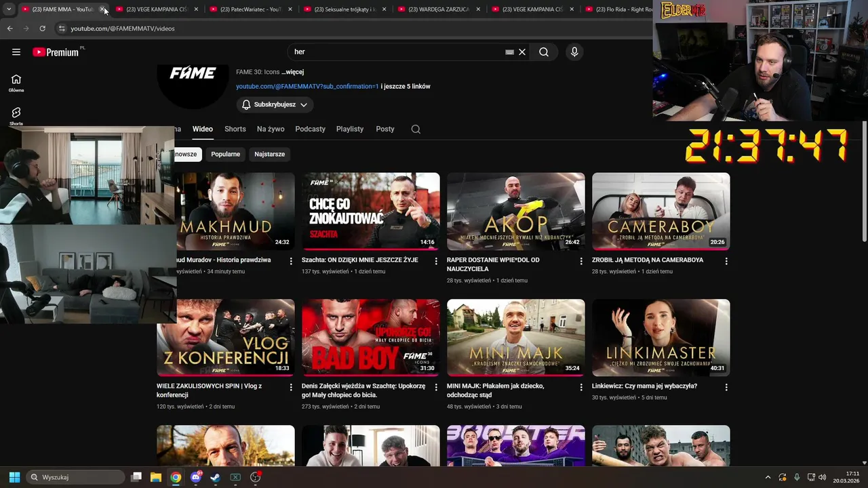Go back in browser history
868x488 pixels.
(x=9, y=28)
